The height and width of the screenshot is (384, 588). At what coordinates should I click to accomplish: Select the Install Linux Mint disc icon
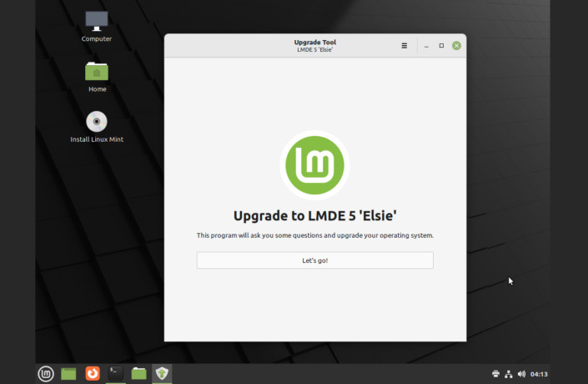coord(97,127)
